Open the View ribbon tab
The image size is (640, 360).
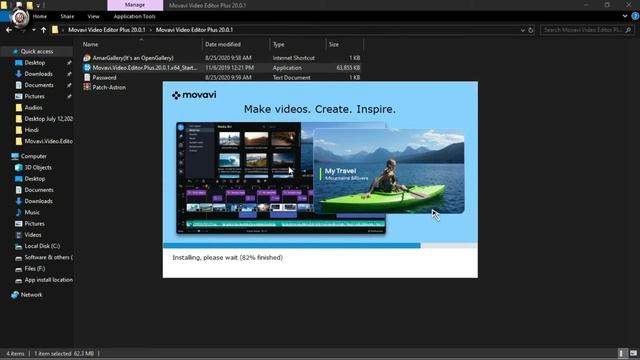pos(93,16)
